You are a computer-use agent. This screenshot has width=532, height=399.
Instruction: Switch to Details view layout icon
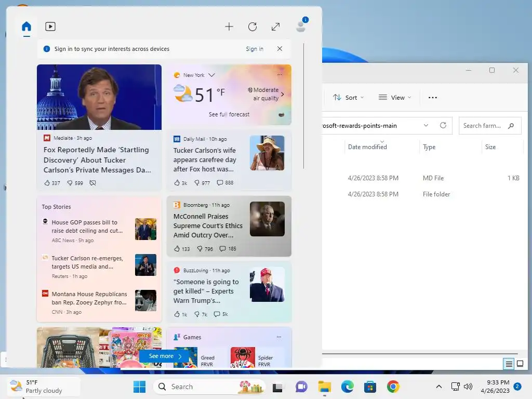[x=509, y=364]
